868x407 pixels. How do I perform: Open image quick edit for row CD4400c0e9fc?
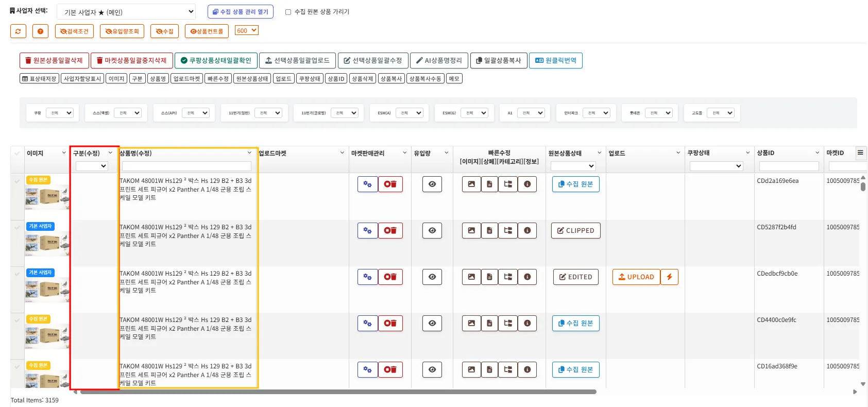tap(471, 323)
